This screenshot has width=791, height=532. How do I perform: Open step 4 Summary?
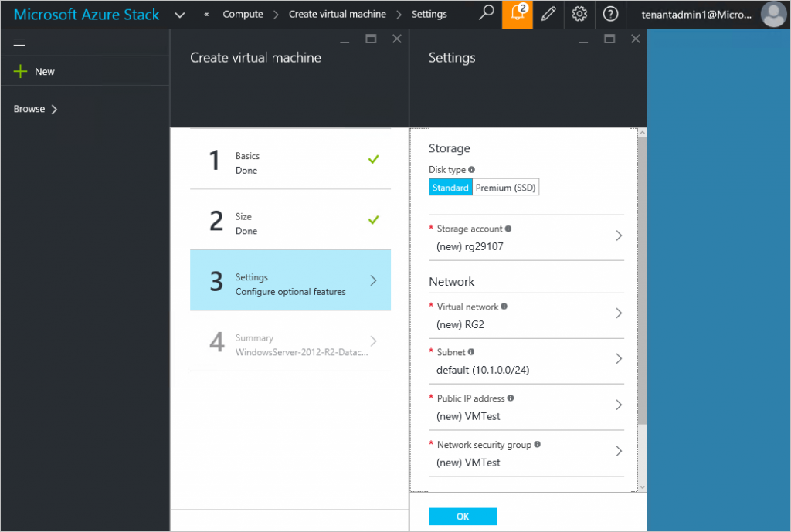[290, 341]
